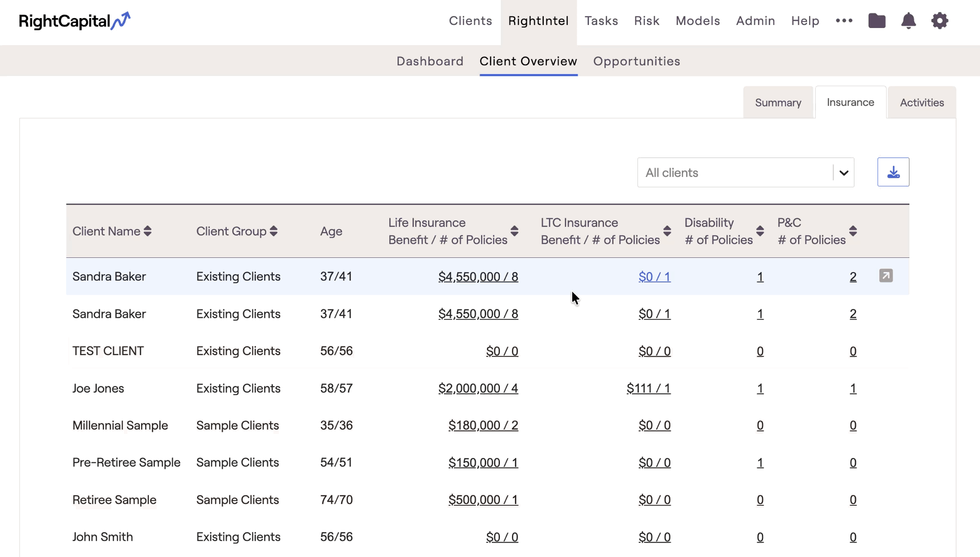
Task: Open the folder icon in top navigation
Action: click(x=877, y=21)
